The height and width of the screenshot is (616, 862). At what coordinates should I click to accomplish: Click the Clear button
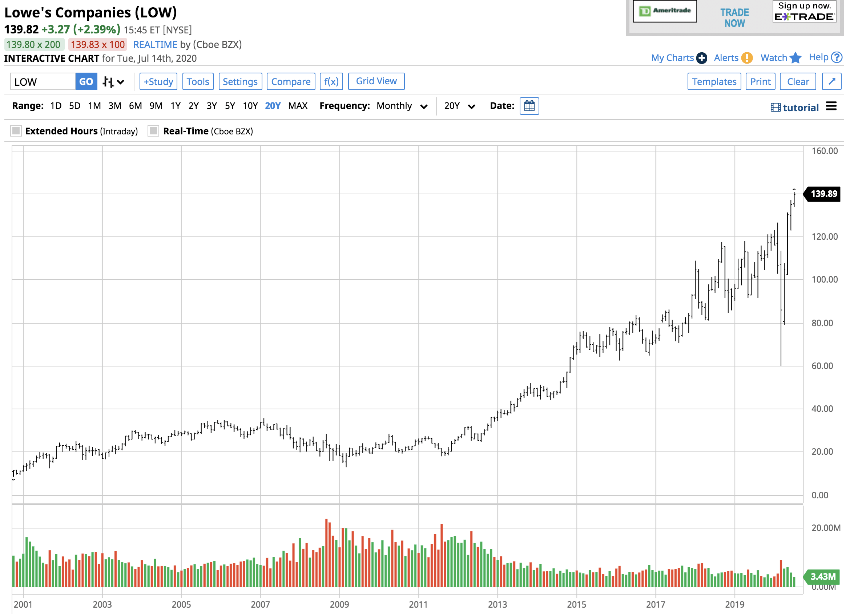[798, 82]
